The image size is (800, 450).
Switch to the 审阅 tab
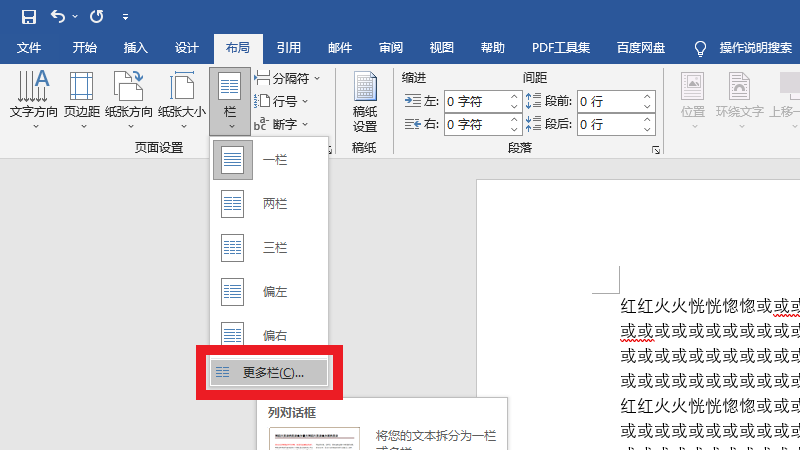[x=391, y=48]
